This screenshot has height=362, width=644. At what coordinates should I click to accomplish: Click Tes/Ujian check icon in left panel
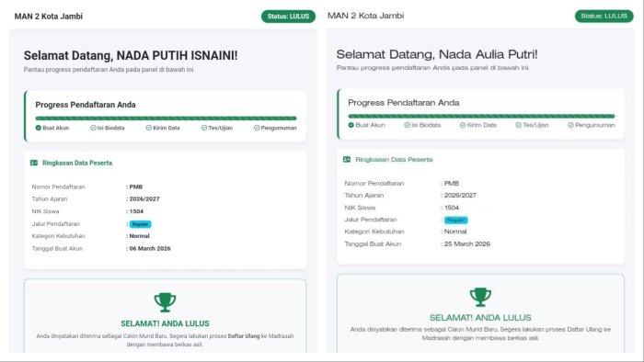point(203,128)
